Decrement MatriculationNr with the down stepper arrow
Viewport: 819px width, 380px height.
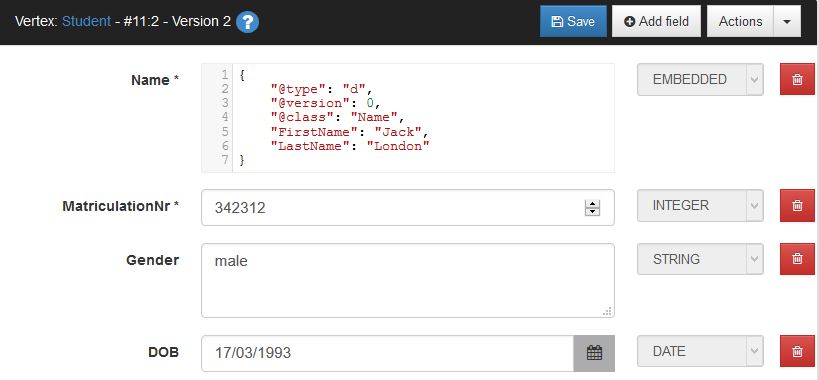[x=592, y=211]
